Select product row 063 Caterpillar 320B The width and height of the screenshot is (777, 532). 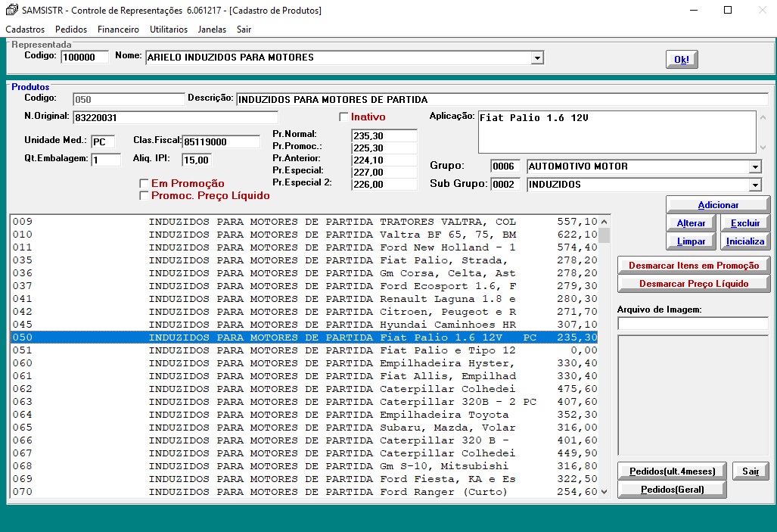click(304, 402)
